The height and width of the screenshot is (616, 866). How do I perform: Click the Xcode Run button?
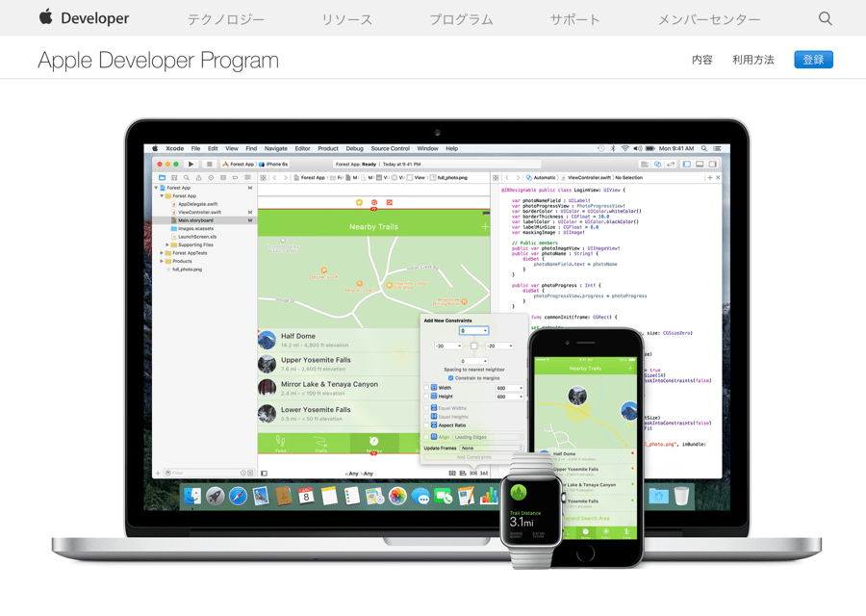(x=191, y=164)
